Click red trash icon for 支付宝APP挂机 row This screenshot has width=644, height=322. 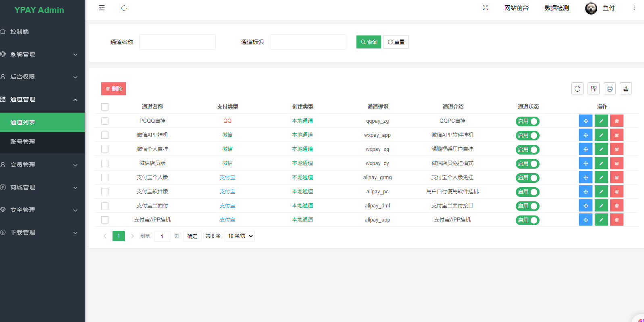point(617,220)
